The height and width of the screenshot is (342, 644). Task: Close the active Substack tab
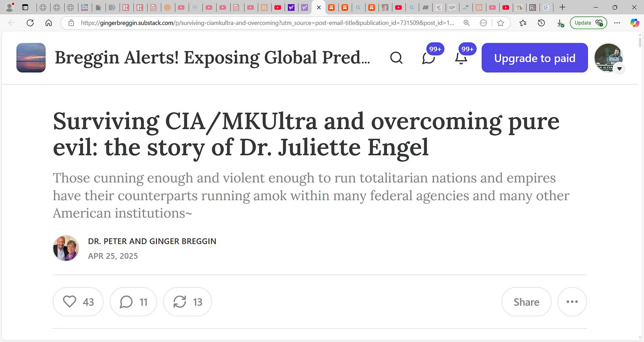point(318,8)
